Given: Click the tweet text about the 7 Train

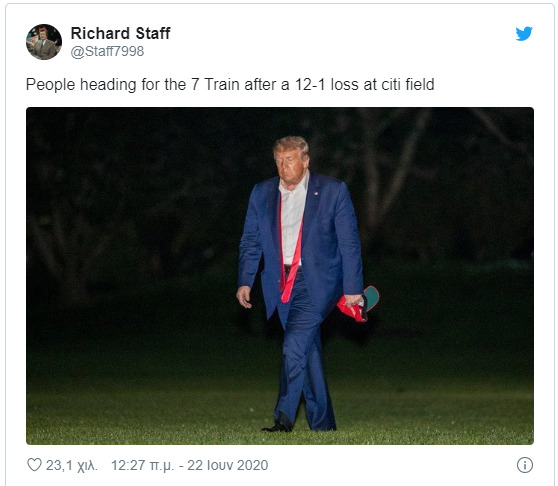Looking at the screenshot, I should point(230,85).
